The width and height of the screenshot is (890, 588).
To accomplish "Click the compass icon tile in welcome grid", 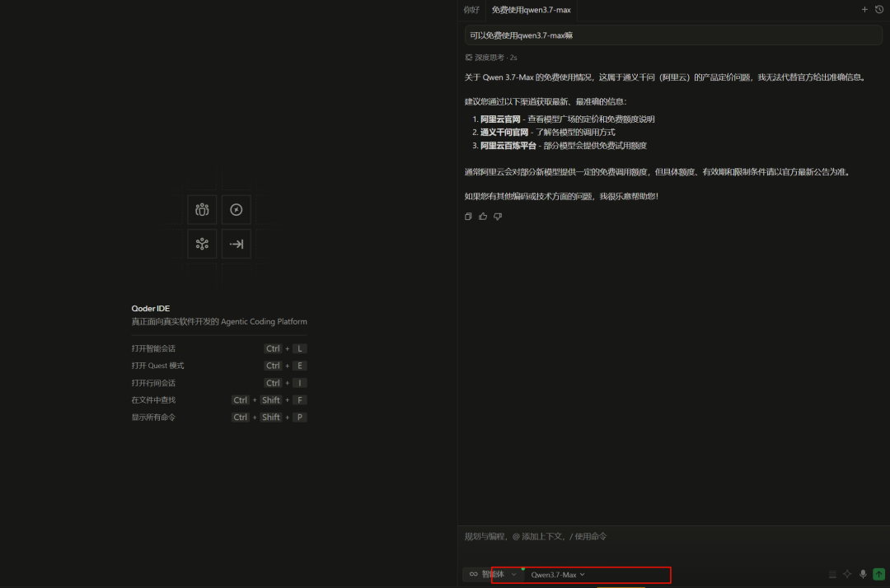I will pyautogui.click(x=237, y=210).
